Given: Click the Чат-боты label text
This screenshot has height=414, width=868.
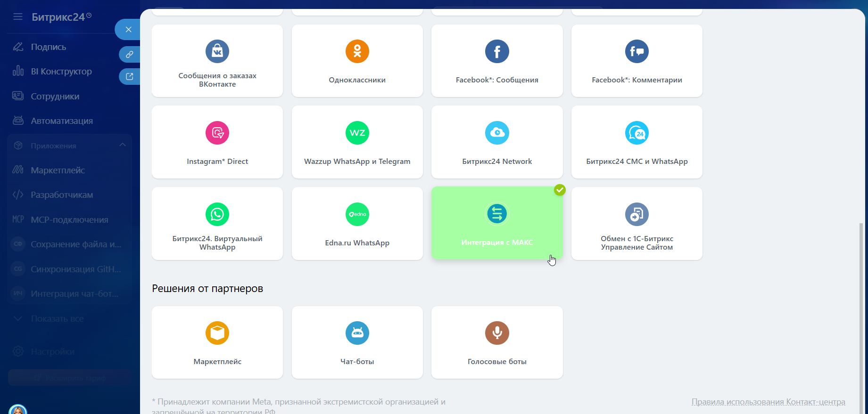Looking at the screenshot, I should point(357,362).
